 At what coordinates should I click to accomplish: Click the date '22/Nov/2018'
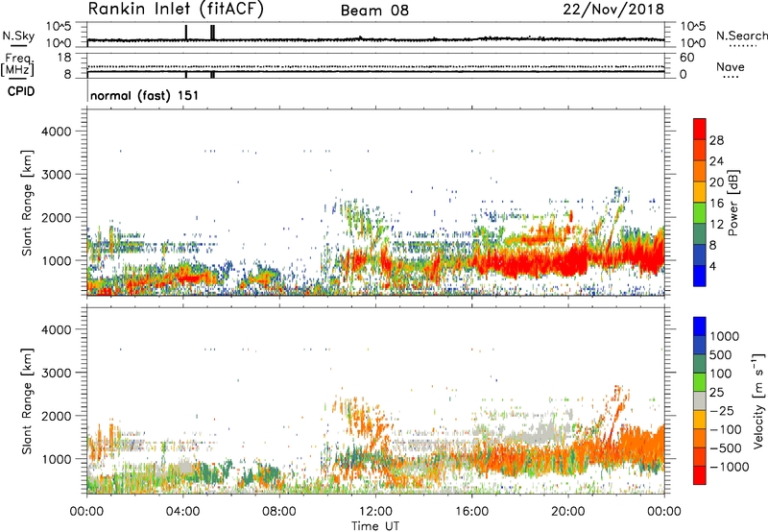(x=613, y=9)
